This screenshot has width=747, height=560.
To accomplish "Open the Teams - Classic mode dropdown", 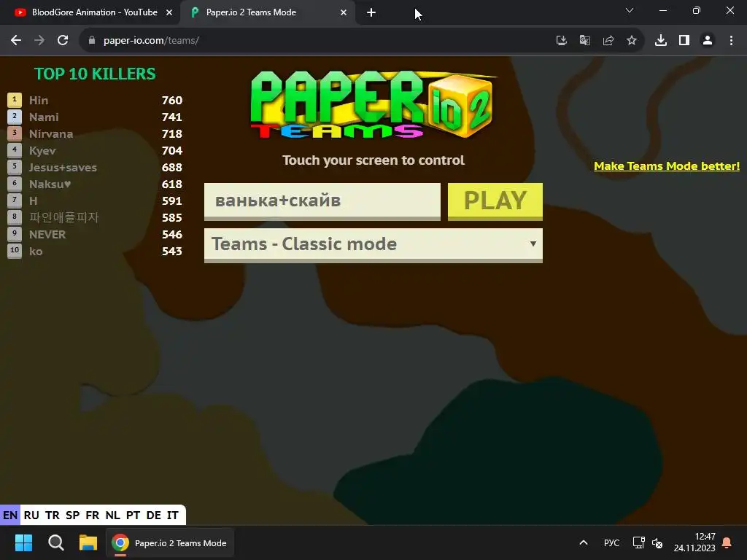I will (x=373, y=245).
